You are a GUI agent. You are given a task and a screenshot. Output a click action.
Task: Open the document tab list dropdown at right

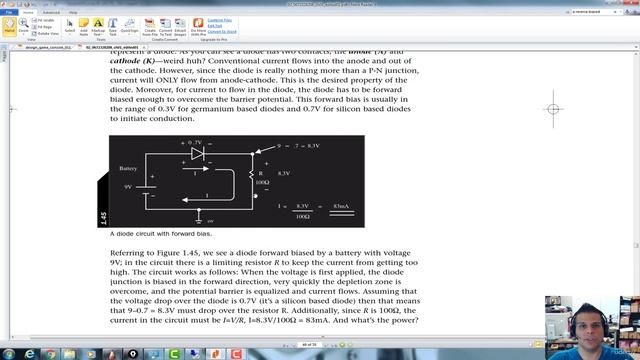636,47
